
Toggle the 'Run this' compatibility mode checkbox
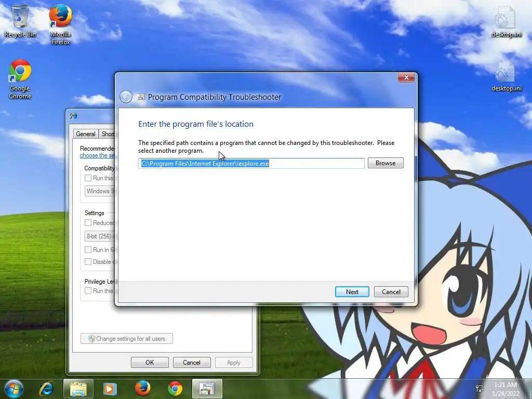[x=88, y=178]
